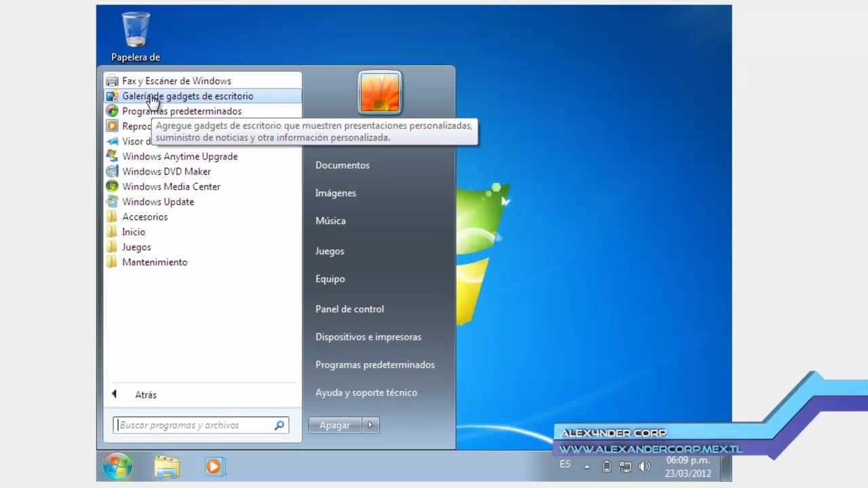Click the Windows DVD Maker icon
Viewport: 868px width, 488px height.
click(112, 171)
